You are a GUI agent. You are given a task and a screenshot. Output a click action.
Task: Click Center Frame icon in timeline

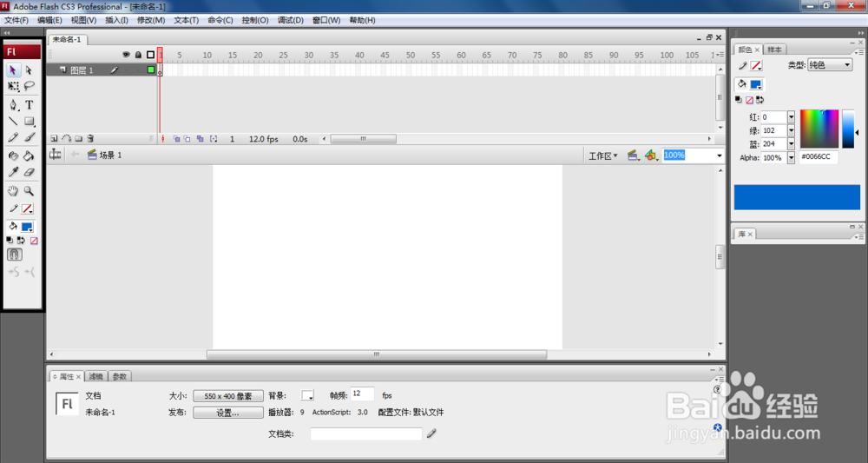tap(163, 139)
